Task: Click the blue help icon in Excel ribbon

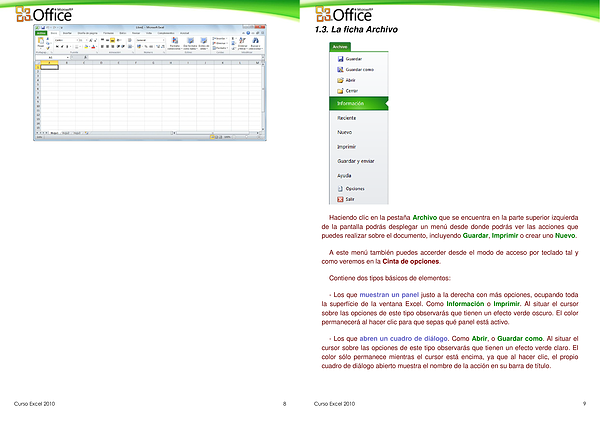Action: [248, 33]
